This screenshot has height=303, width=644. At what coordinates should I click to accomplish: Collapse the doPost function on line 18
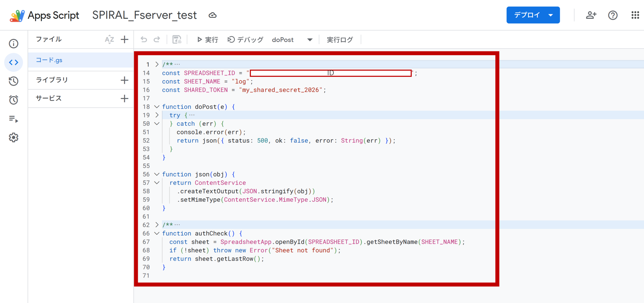(x=157, y=107)
